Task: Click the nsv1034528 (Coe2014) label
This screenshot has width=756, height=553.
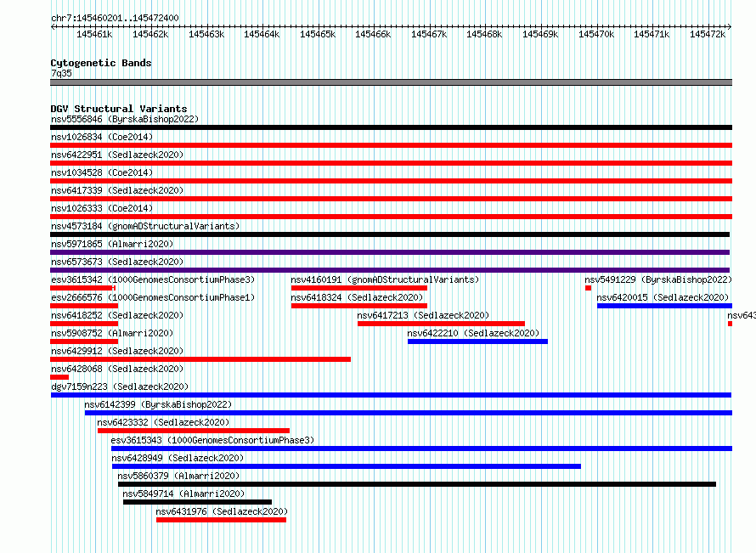Action: [x=102, y=172]
